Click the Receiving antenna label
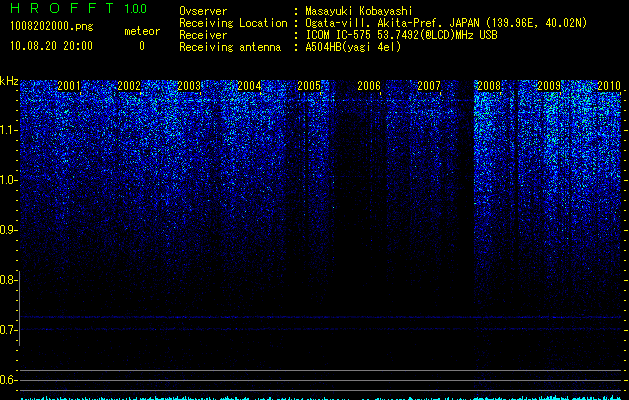 pyautogui.click(x=230, y=47)
